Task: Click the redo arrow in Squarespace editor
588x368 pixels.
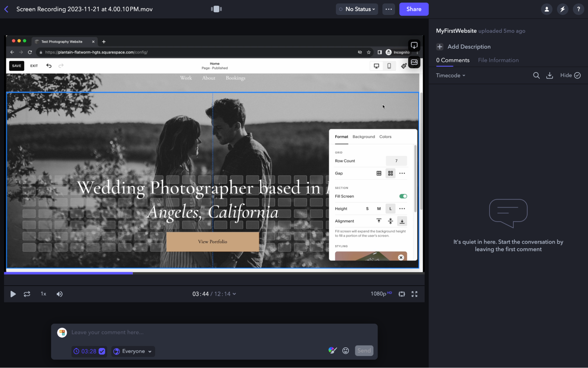Action: [x=61, y=66]
